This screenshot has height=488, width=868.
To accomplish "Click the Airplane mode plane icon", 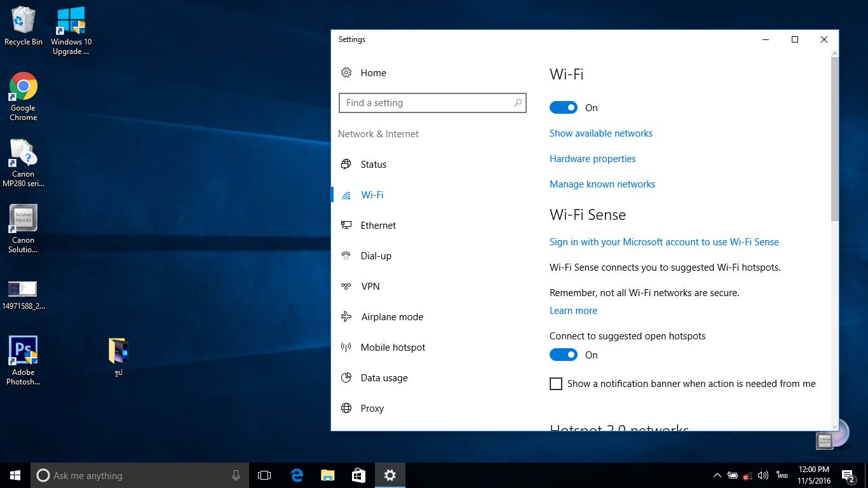I will [346, 316].
